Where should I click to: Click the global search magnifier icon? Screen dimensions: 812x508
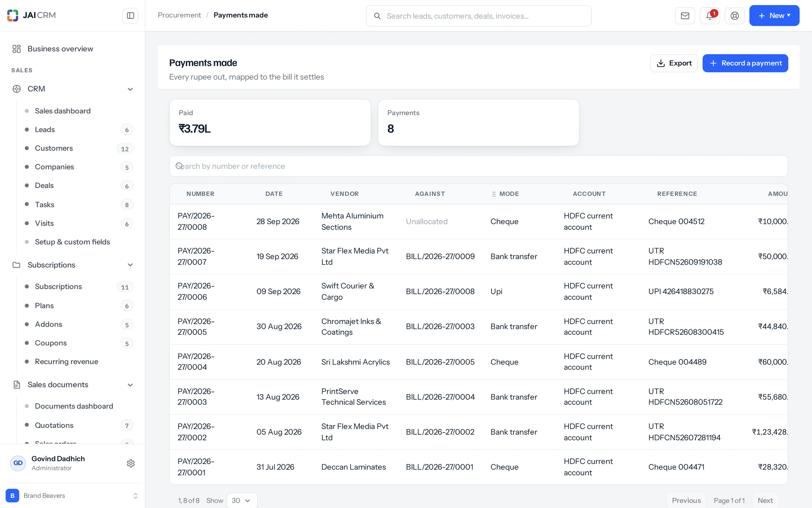point(377,16)
